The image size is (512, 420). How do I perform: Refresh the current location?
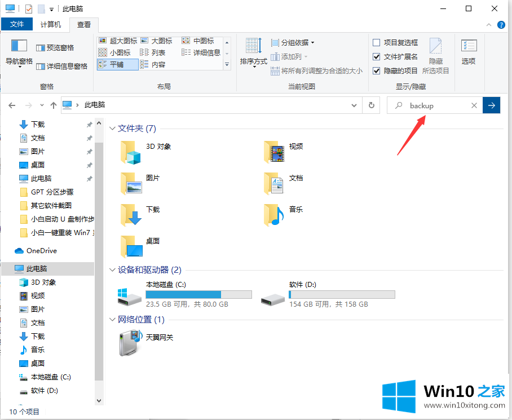pos(372,105)
